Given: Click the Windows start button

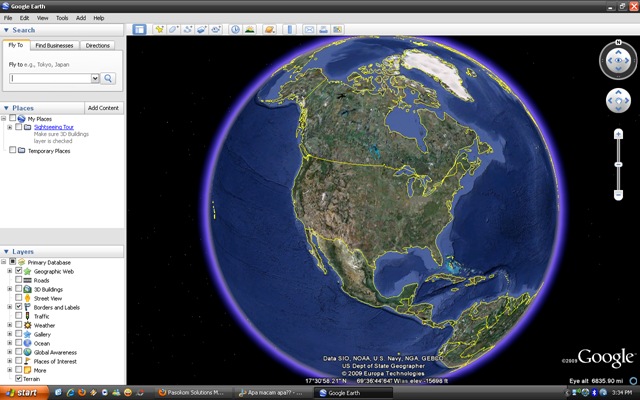Looking at the screenshot, I should coord(24,393).
